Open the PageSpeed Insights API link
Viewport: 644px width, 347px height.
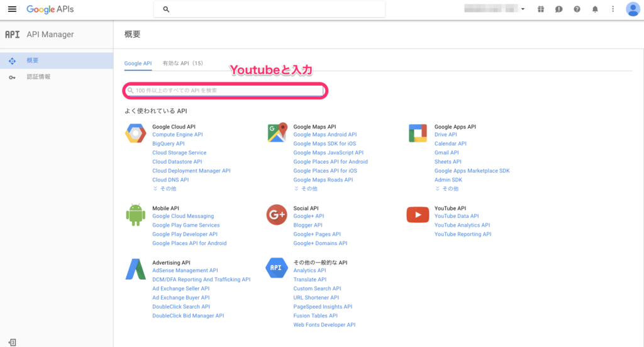pos(323,306)
